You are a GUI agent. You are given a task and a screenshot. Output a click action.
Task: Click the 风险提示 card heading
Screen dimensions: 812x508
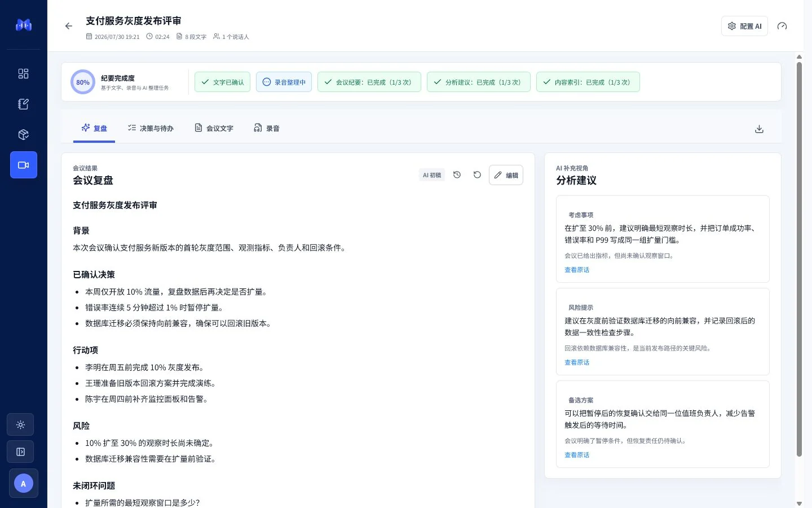(581, 308)
